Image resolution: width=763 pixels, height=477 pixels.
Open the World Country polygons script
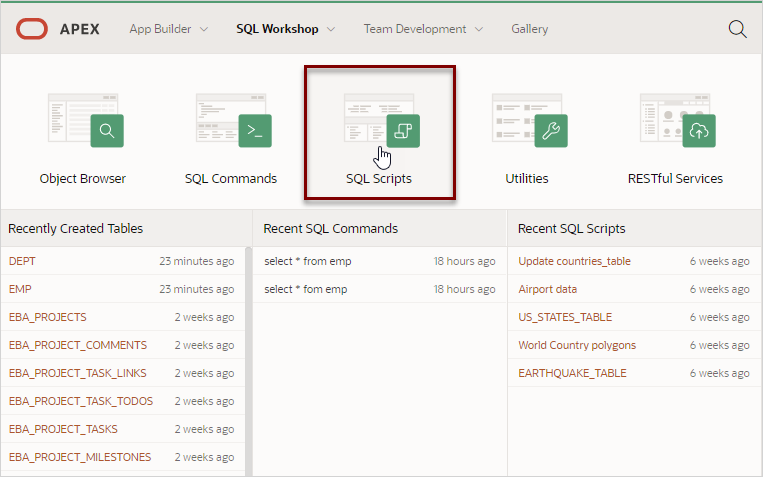(x=577, y=345)
